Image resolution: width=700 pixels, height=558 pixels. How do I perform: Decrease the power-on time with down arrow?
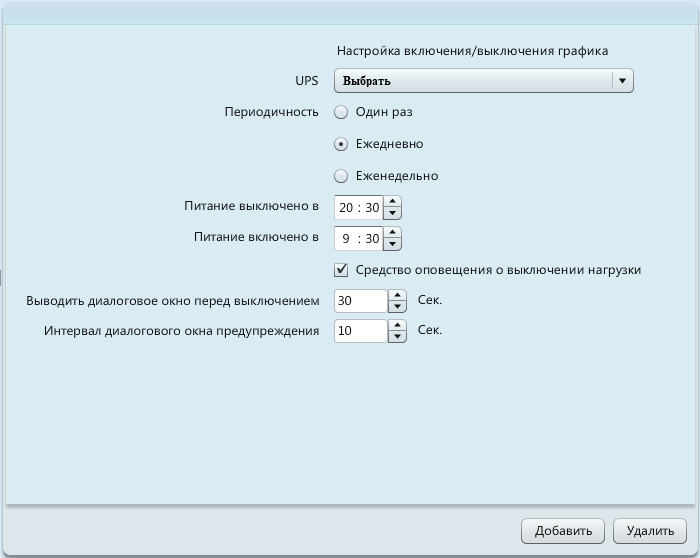click(x=393, y=245)
